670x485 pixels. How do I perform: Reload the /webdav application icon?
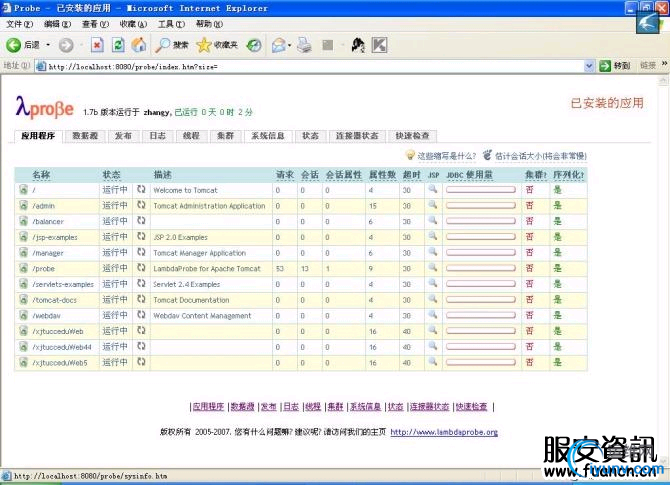[141, 315]
